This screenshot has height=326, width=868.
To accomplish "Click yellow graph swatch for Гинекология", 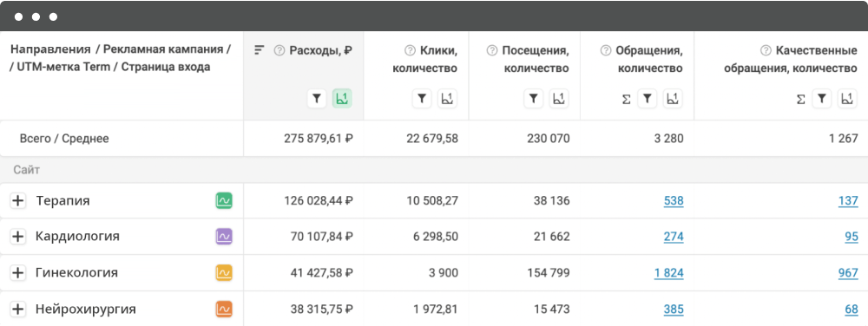I will [x=224, y=272].
